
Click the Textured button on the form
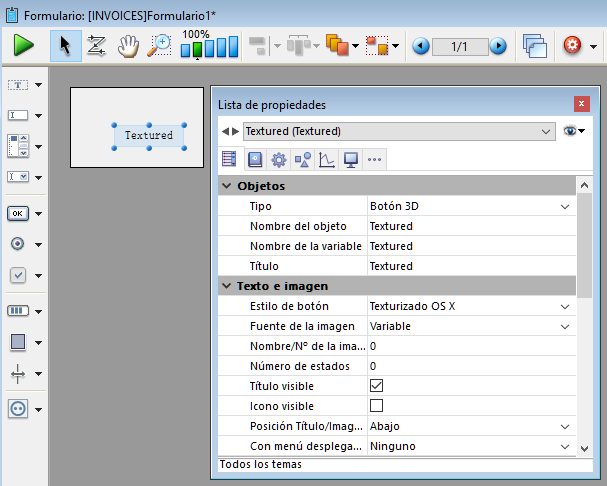[x=149, y=135]
